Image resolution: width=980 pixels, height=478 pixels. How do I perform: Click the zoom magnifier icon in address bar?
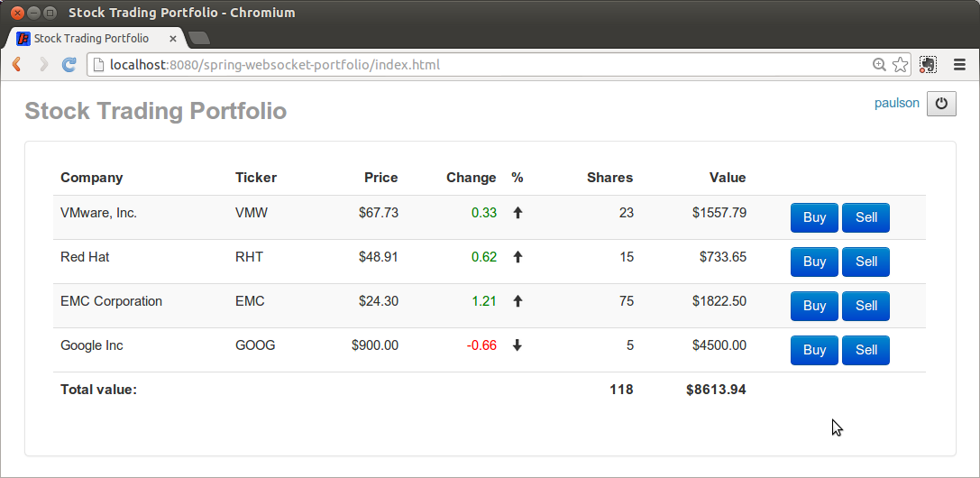(x=880, y=65)
